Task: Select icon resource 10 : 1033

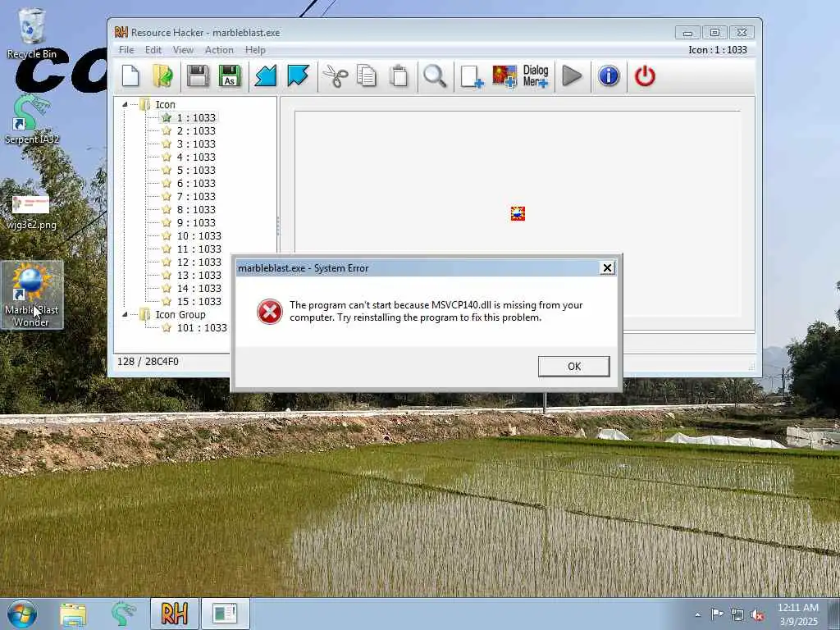Action: (199, 235)
